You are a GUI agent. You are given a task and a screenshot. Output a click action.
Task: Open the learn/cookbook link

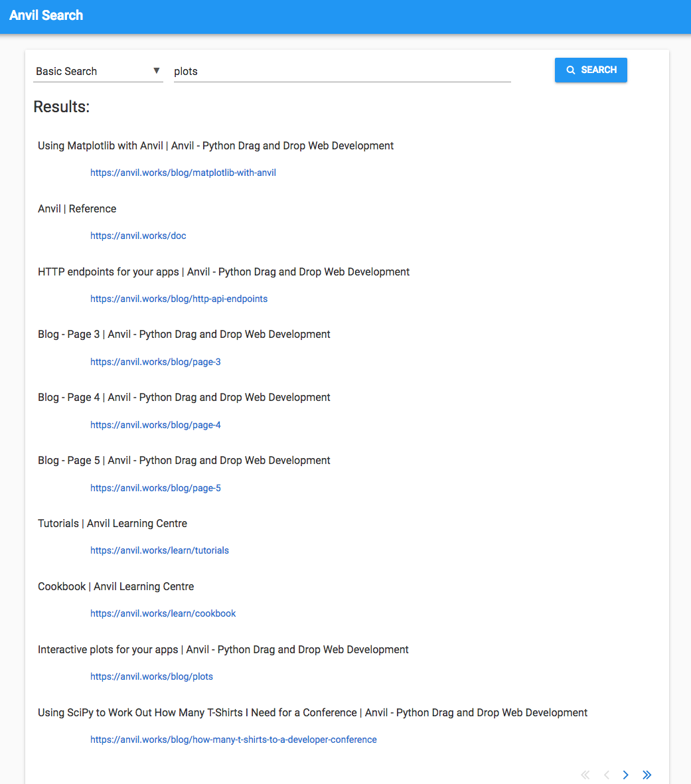click(163, 613)
